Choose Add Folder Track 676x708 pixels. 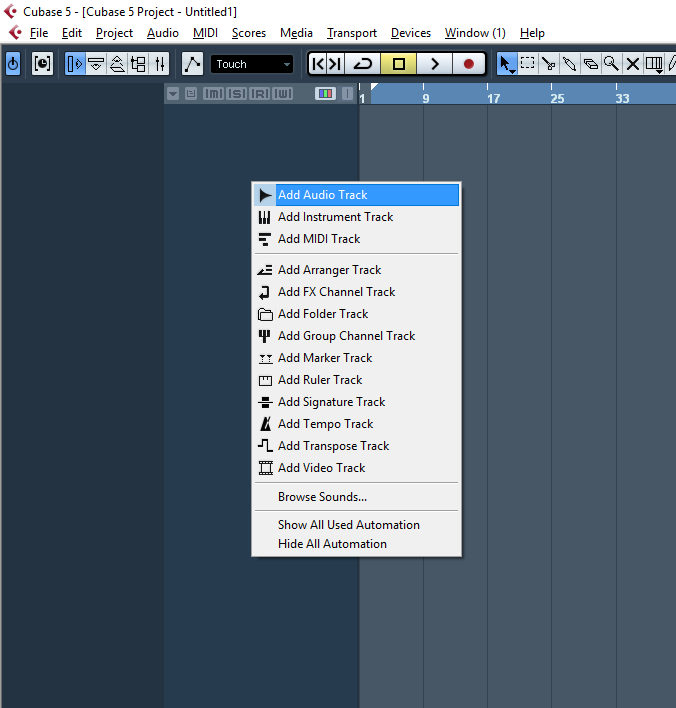356,314
